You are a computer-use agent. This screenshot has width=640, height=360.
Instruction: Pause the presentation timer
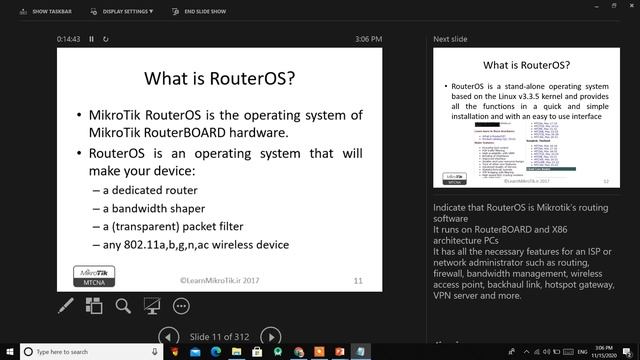[x=91, y=39]
